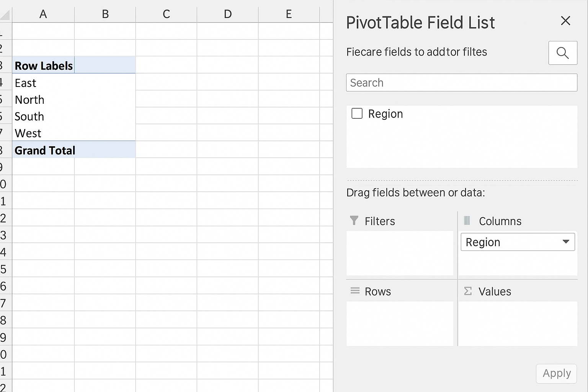Click the Values sigma icon

(x=468, y=291)
